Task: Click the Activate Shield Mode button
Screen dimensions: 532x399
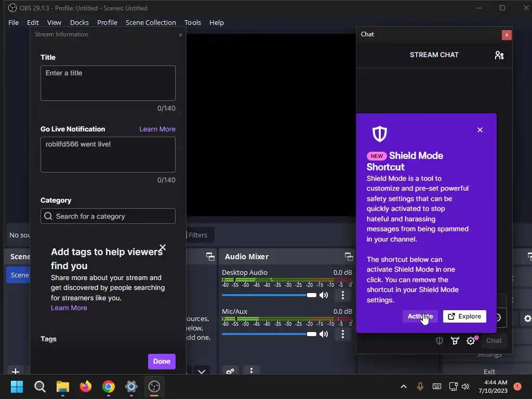Action: coord(420,316)
